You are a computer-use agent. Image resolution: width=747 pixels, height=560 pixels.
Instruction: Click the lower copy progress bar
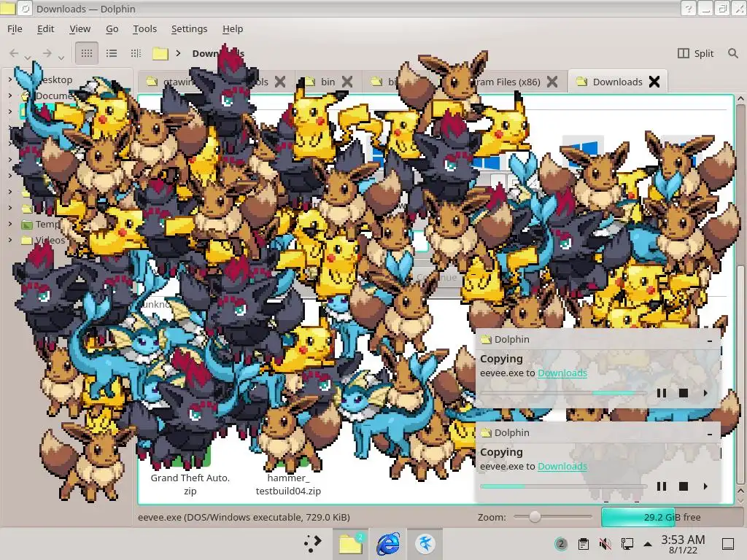pyautogui.click(x=563, y=486)
